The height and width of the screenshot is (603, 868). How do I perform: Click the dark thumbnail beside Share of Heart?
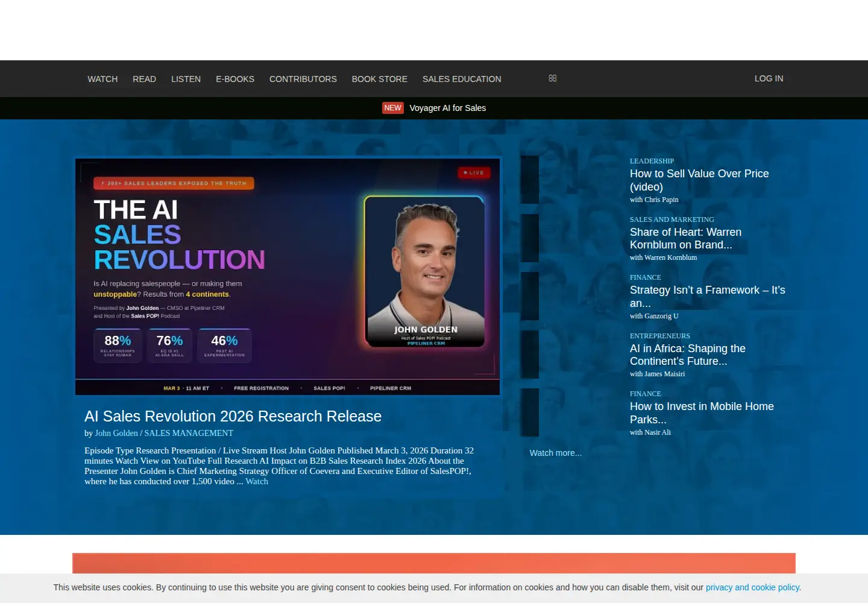530,238
